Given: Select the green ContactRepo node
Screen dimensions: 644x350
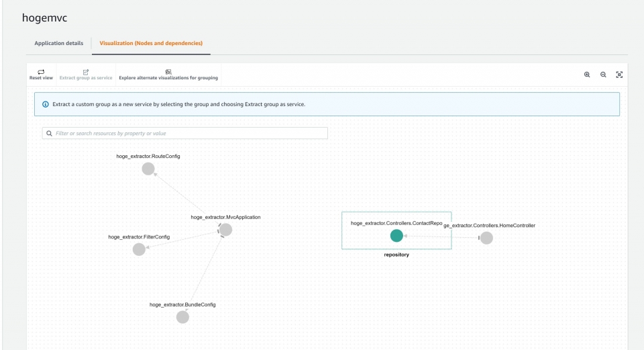Looking at the screenshot, I should click(x=396, y=236).
